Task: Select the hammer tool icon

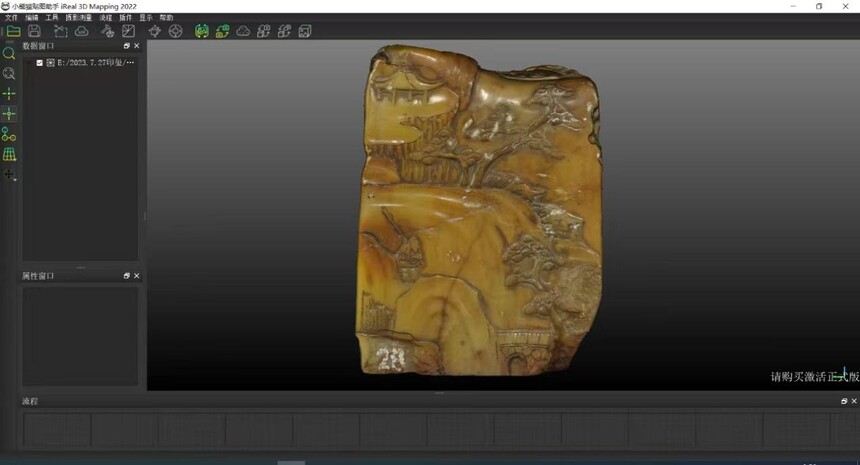Action: (108, 31)
